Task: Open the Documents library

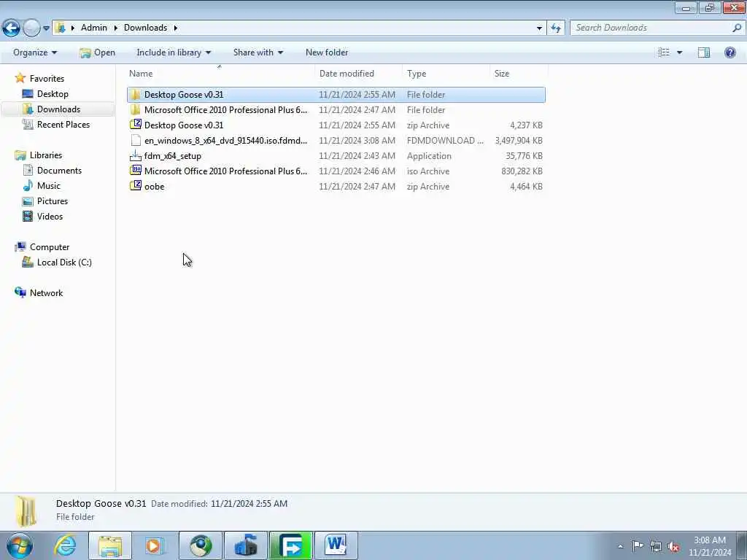Action: [59, 171]
